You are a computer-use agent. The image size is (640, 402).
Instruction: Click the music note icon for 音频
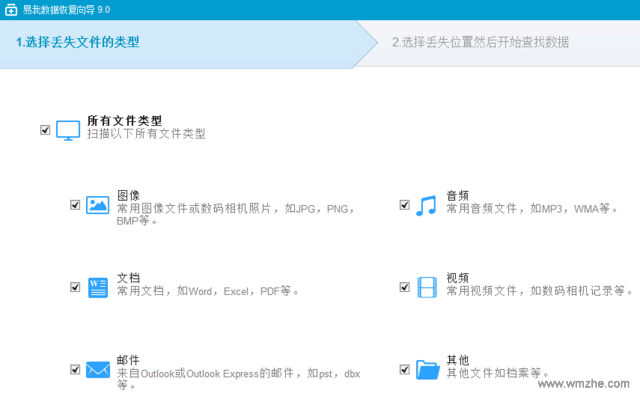point(426,206)
